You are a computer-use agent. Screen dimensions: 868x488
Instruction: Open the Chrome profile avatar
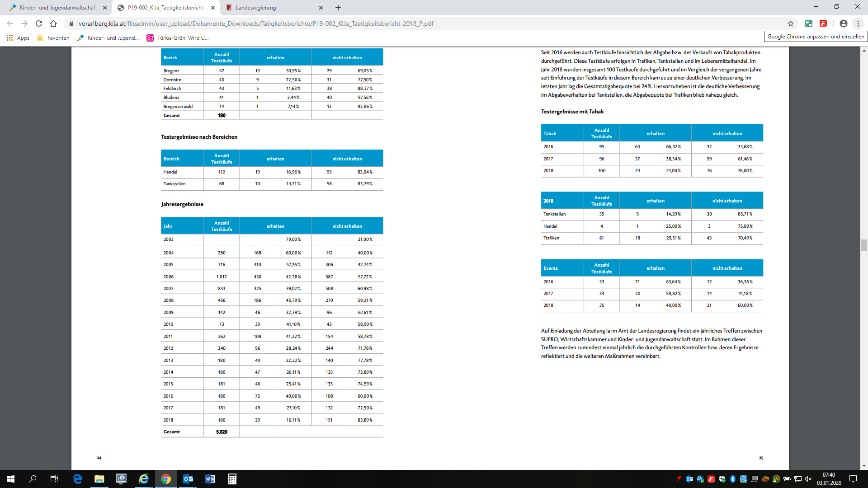pyautogui.click(x=844, y=23)
